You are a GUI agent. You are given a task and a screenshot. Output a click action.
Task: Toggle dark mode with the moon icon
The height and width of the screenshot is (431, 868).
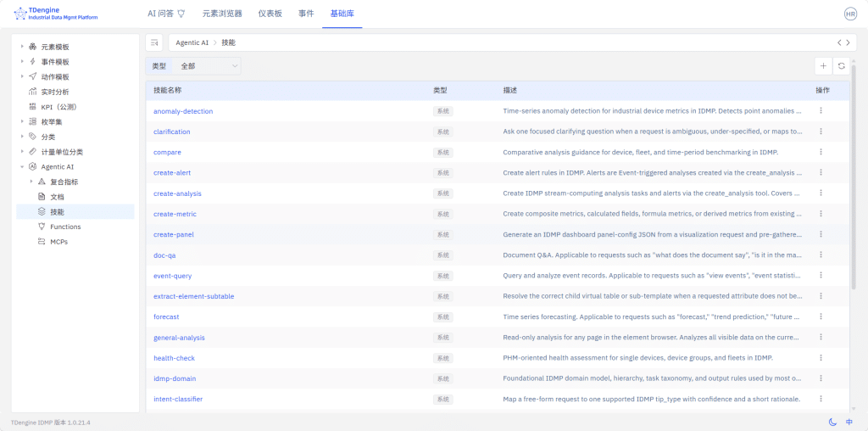[832, 423]
